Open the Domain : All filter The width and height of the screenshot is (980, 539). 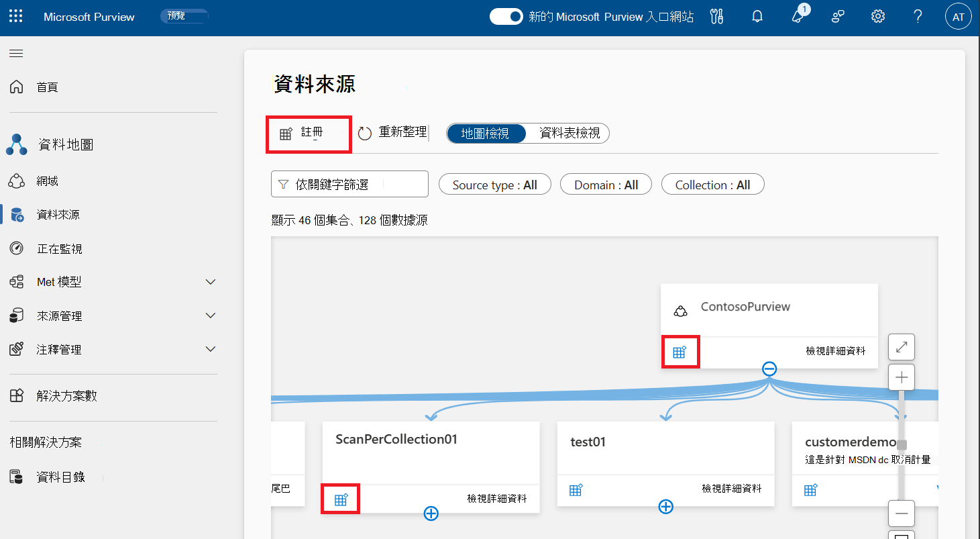[x=606, y=185]
